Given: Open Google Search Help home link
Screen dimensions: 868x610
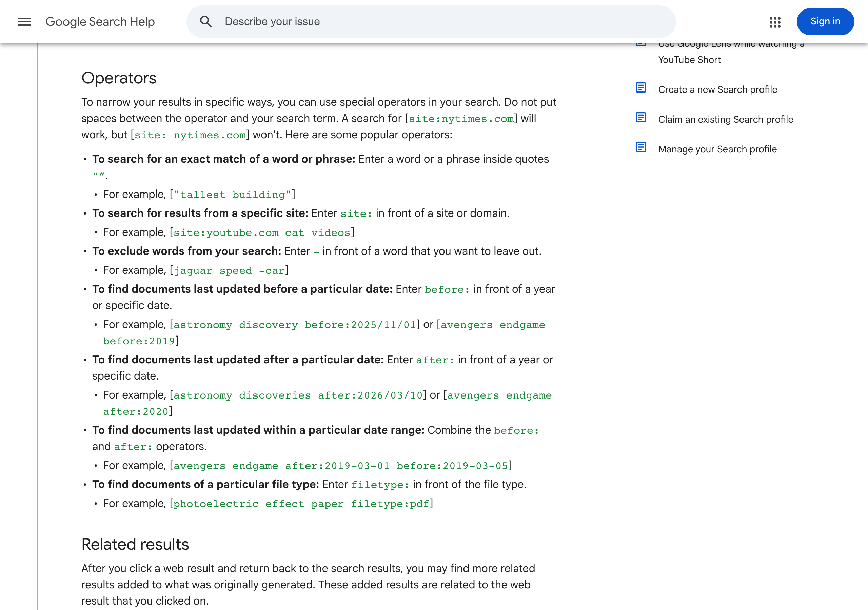Looking at the screenshot, I should [100, 22].
